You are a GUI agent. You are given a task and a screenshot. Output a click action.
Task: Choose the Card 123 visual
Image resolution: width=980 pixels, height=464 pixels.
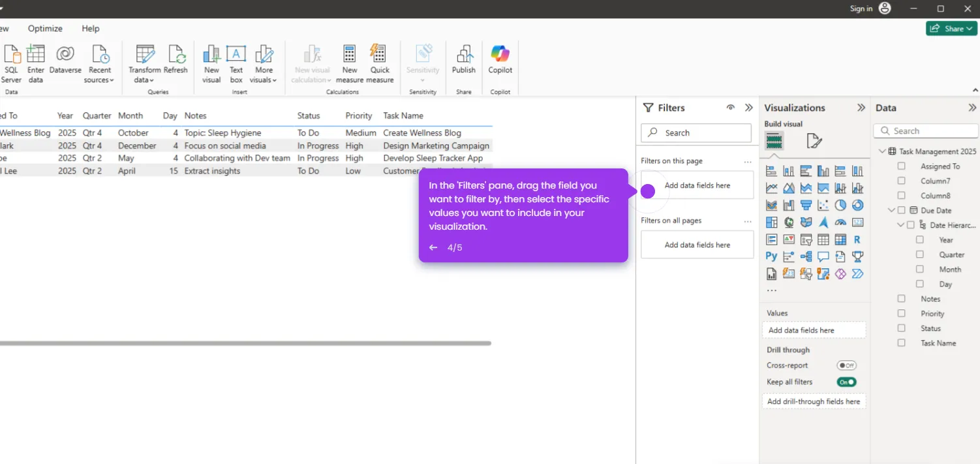[857, 223]
